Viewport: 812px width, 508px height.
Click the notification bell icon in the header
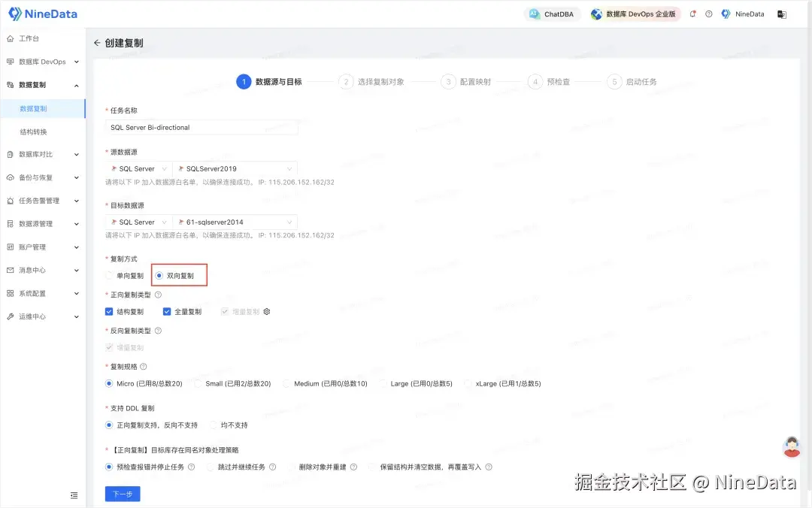point(692,14)
